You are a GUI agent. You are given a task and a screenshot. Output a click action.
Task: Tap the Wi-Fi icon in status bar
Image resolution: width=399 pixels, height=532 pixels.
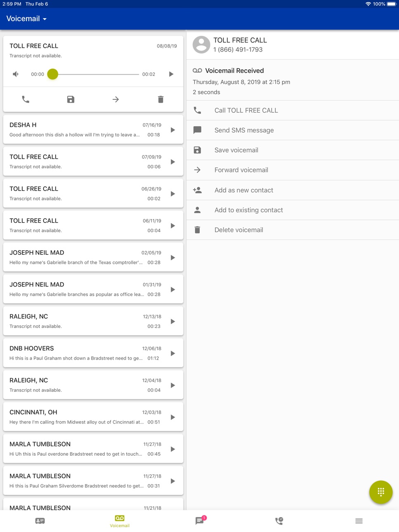click(368, 4)
